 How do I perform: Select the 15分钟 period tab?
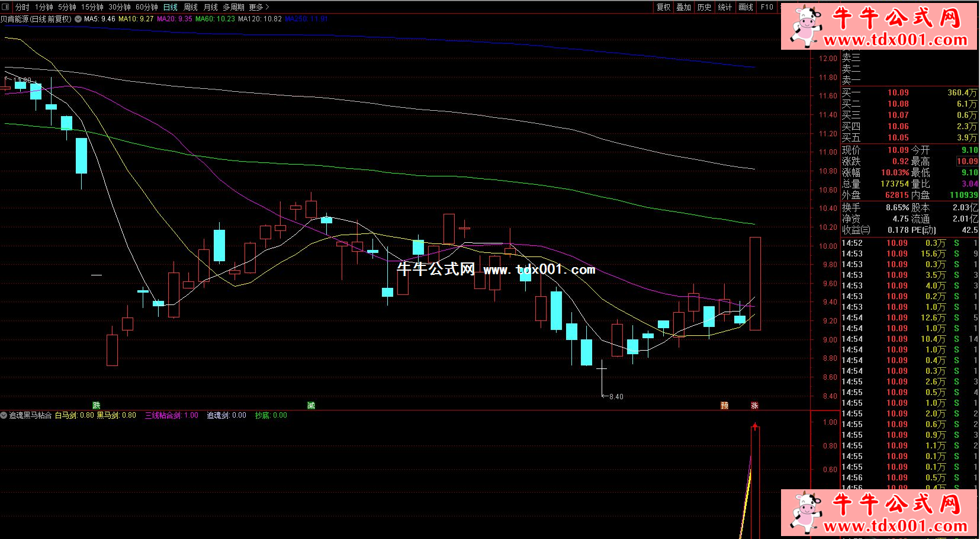click(92, 7)
